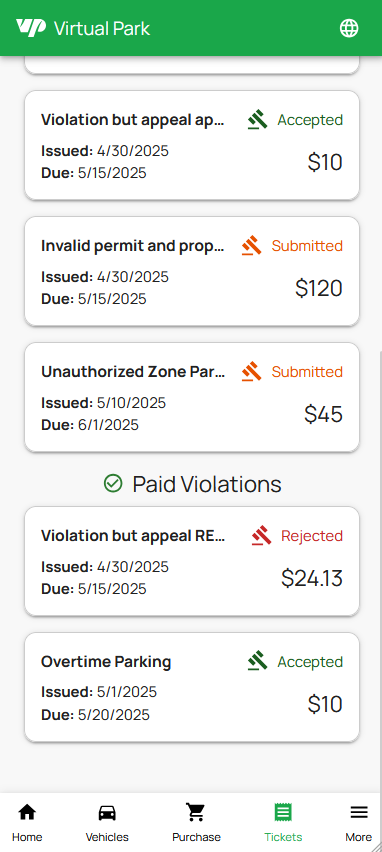Click the gavel icon on Overtime Parking card
The image size is (382, 852).
click(x=258, y=662)
